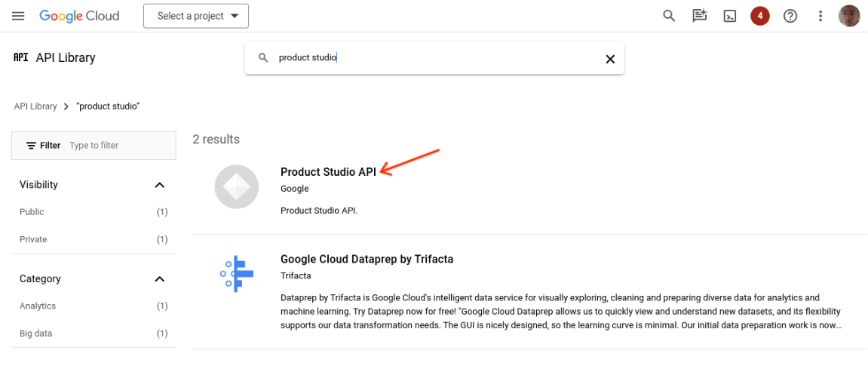
Task: Open the main navigation hamburger menu
Action: (18, 16)
